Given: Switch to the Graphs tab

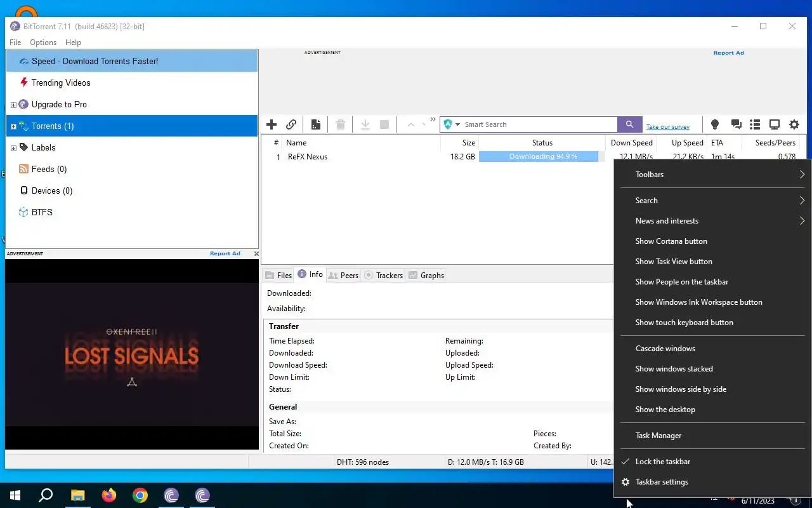Looking at the screenshot, I should 426,275.
